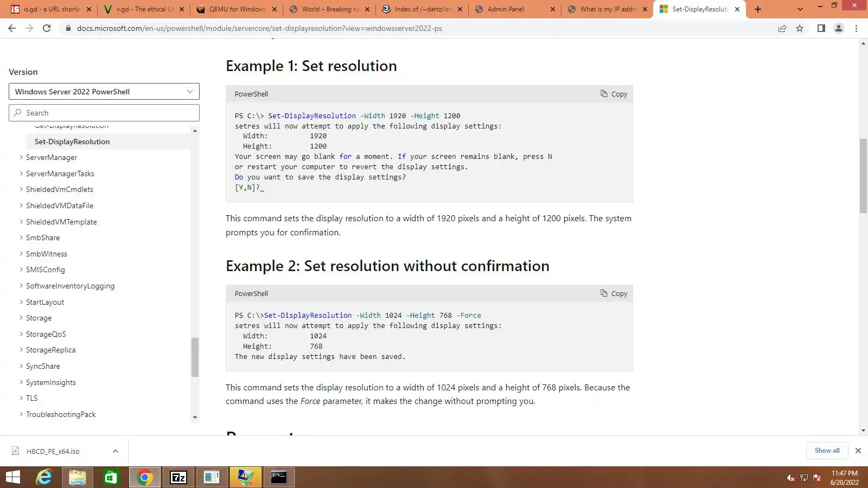Launch Internet Explorer from the taskbar
The width and height of the screenshot is (868, 488).
(44, 477)
